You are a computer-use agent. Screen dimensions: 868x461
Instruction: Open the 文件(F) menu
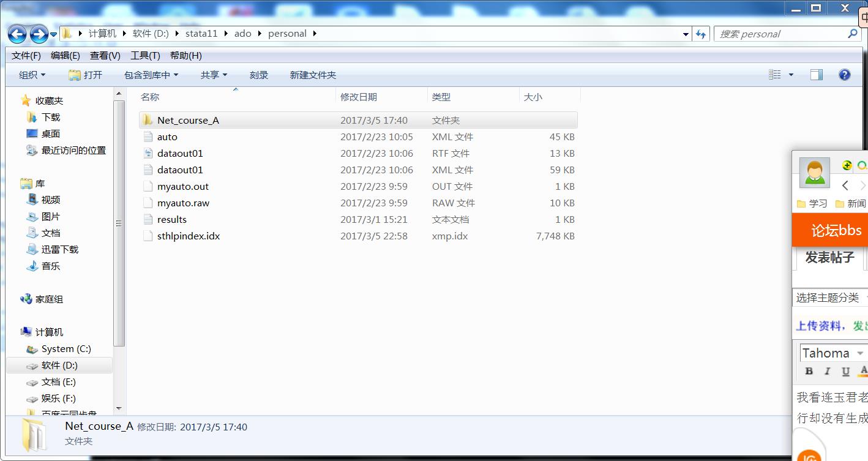click(26, 55)
